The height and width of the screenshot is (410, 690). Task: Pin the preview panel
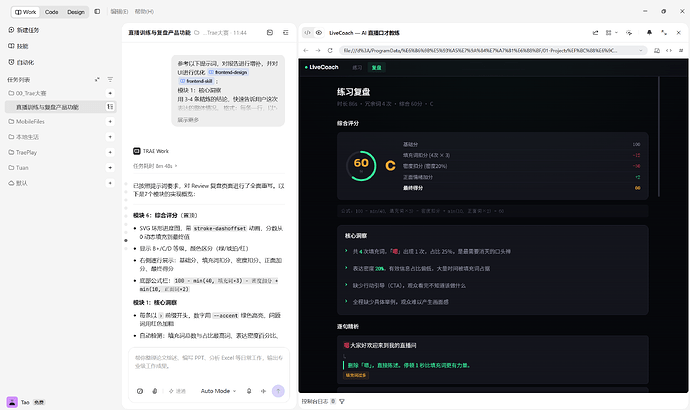pos(649,33)
